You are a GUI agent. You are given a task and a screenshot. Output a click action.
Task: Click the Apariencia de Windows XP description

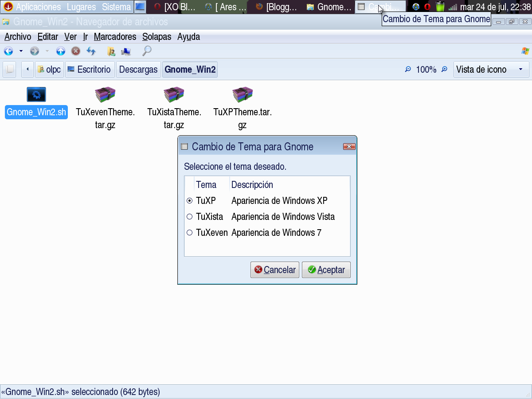pos(279,201)
